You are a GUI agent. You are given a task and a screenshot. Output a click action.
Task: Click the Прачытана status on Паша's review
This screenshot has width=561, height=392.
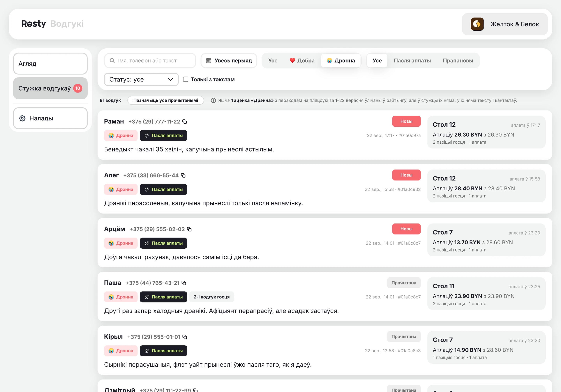[x=404, y=283]
